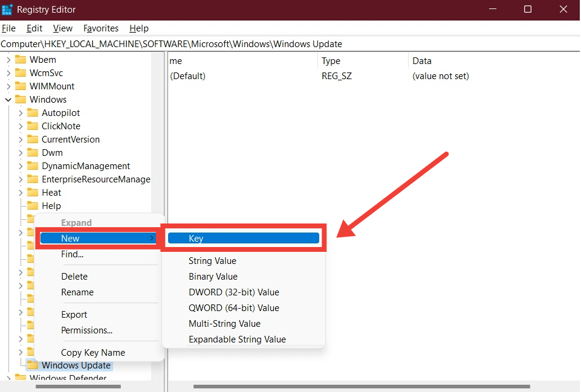Viewport: 581px width, 392px height.
Task: Select DWORD (32-bit) Value option
Action: coord(233,292)
